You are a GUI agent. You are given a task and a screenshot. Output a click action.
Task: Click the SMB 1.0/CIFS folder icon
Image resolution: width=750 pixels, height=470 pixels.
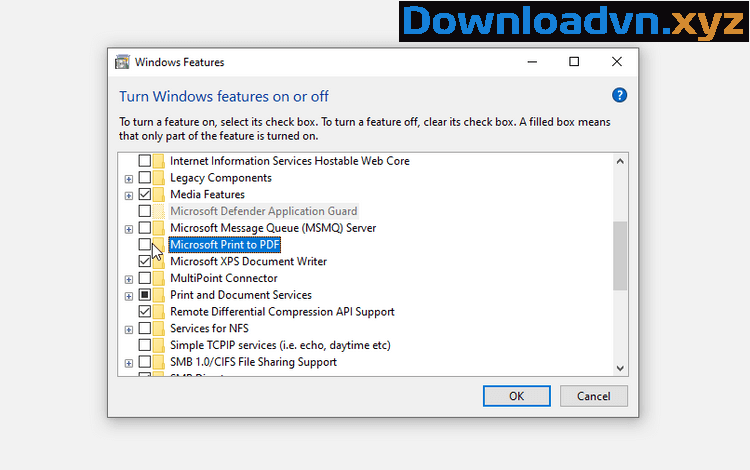tap(159, 361)
